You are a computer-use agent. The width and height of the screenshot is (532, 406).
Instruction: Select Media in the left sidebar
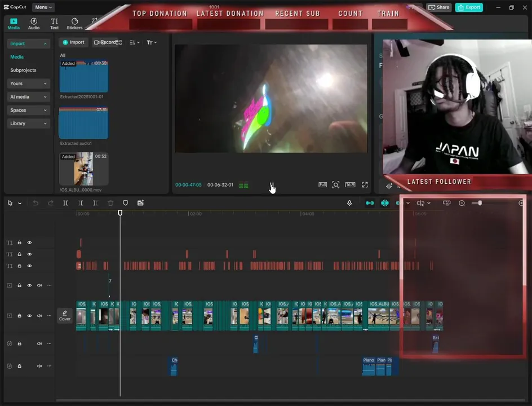17,57
